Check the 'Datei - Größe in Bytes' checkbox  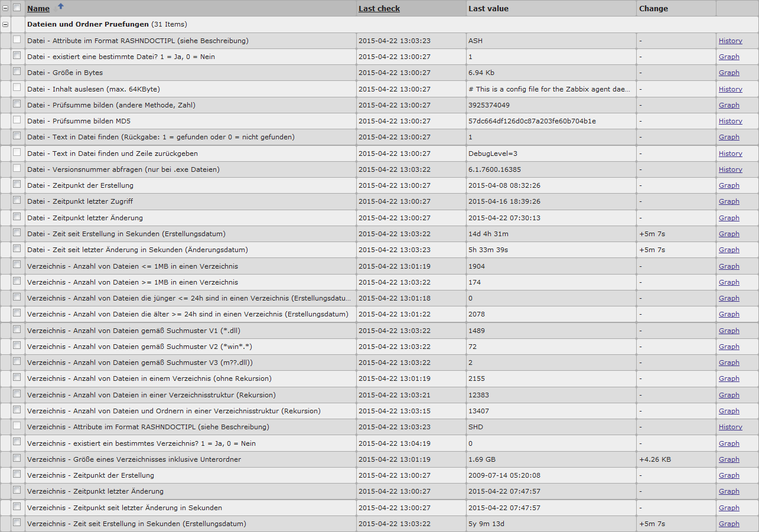point(17,72)
